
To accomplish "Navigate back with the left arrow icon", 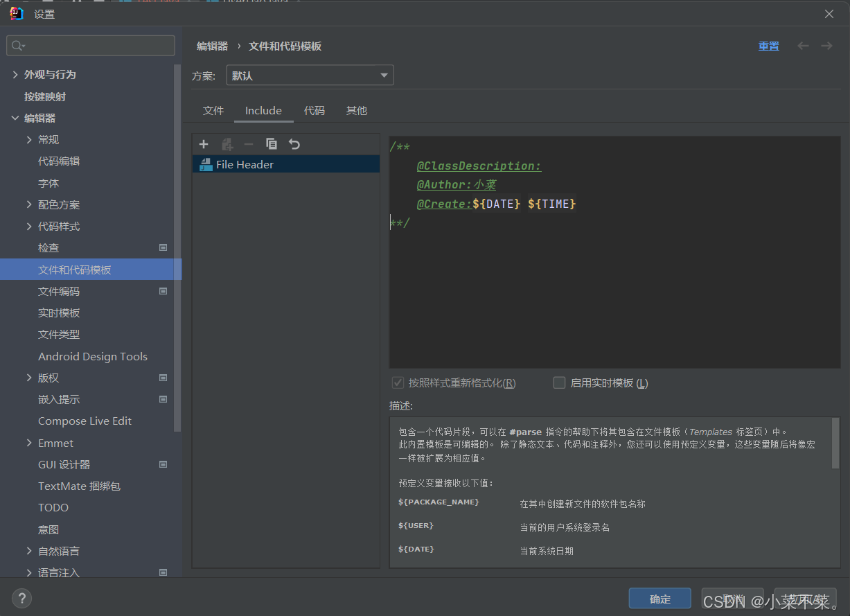I will (x=803, y=46).
